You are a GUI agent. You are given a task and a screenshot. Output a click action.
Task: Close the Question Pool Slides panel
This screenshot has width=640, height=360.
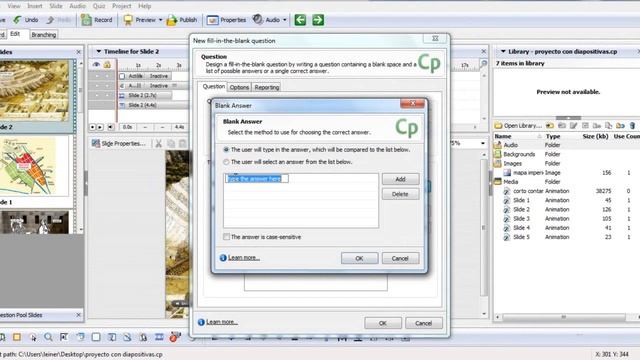point(78,315)
